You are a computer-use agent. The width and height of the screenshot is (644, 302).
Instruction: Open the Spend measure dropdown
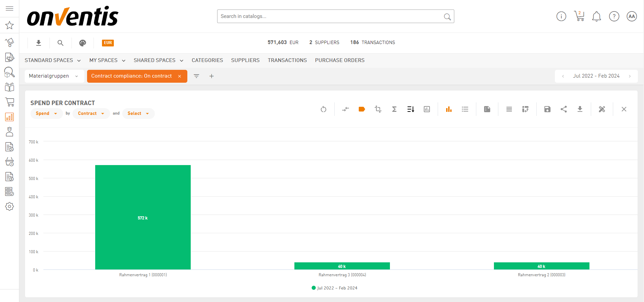click(46, 114)
